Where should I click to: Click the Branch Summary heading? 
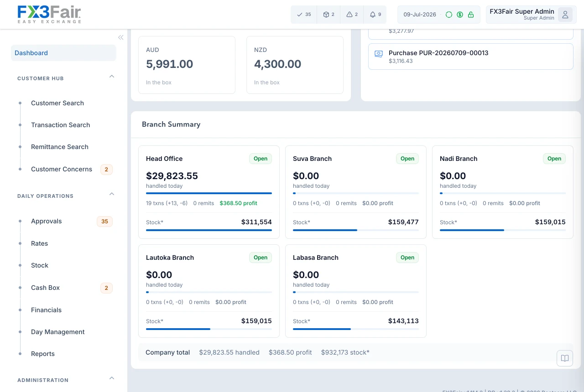coord(171,124)
